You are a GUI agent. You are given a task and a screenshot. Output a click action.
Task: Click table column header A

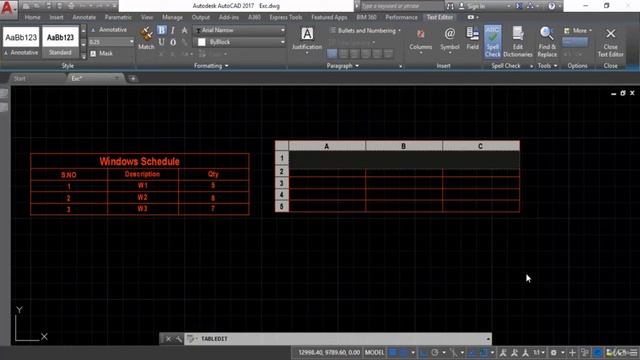point(327,146)
